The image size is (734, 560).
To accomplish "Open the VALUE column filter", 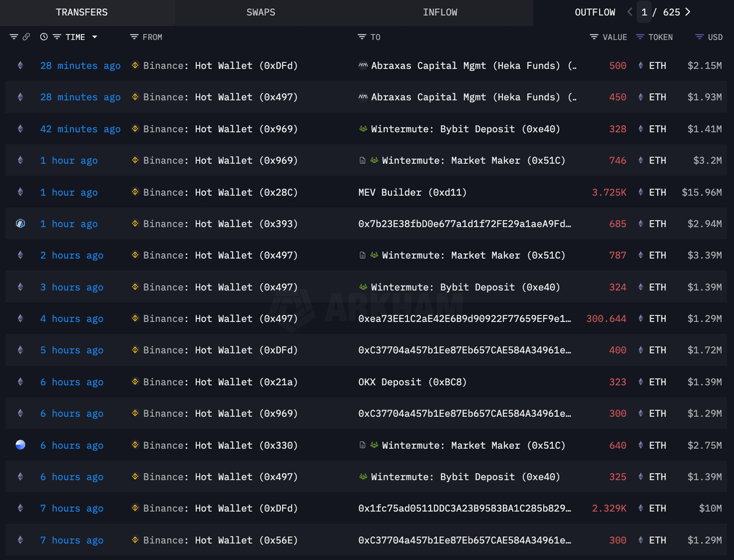I will point(594,37).
